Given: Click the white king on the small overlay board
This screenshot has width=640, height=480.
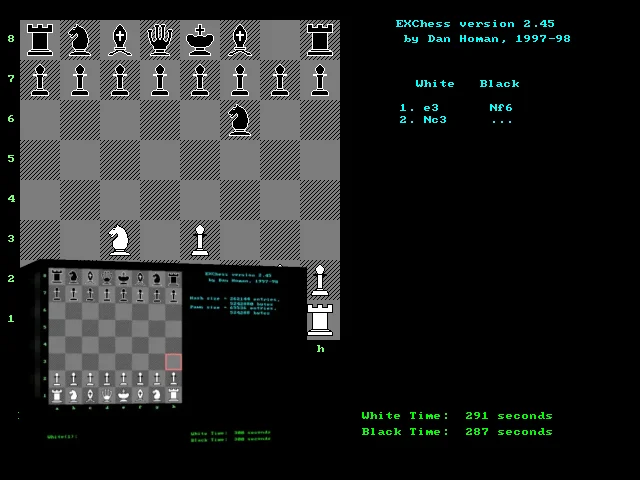Looking at the screenshot, I should click(123, 395).
